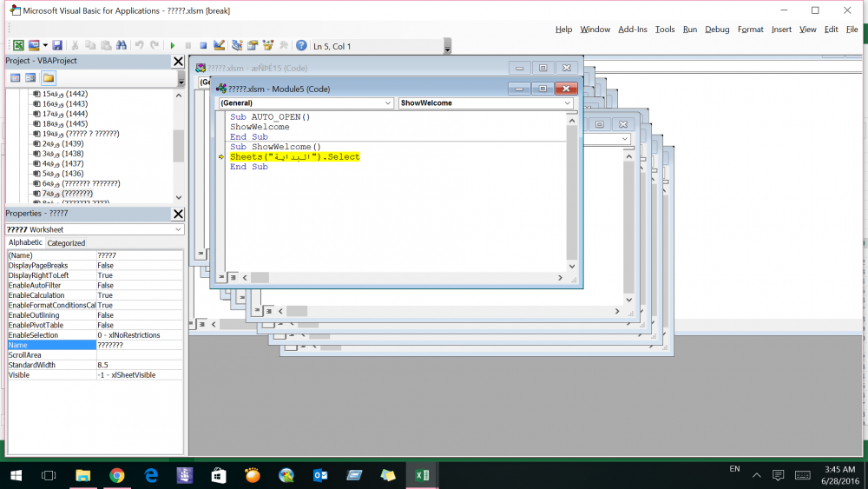Click the Insert UserForm icon

tap(34, 45)
